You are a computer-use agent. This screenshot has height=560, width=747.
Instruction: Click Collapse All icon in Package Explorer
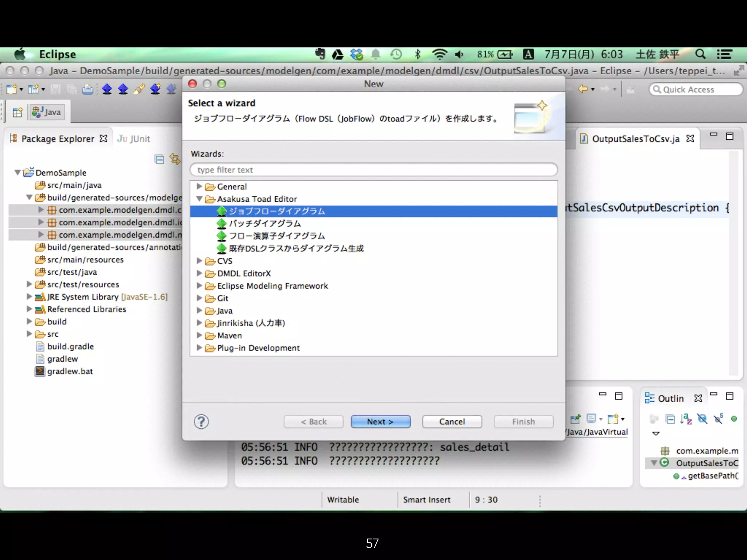tap(159, 159)
